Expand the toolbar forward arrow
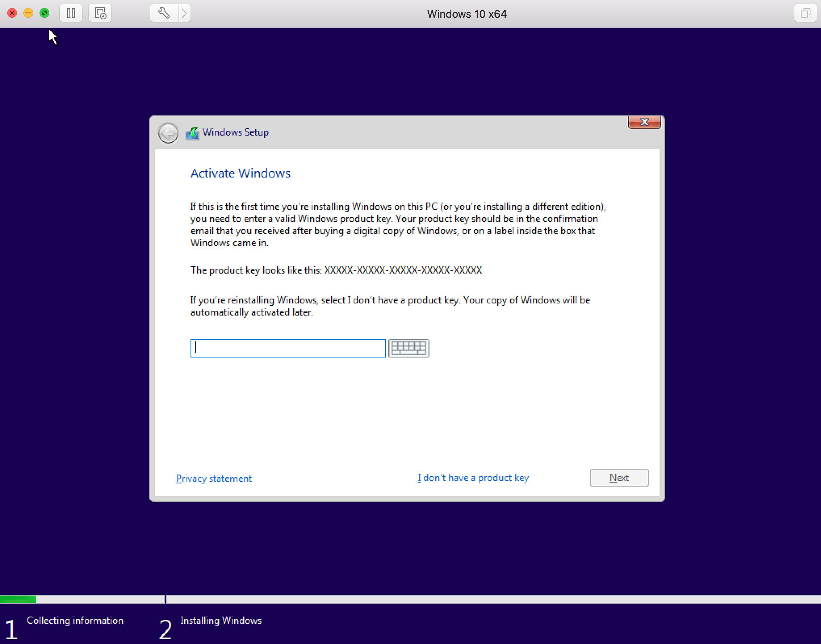The image size is (821, 644). click(184, 13)
